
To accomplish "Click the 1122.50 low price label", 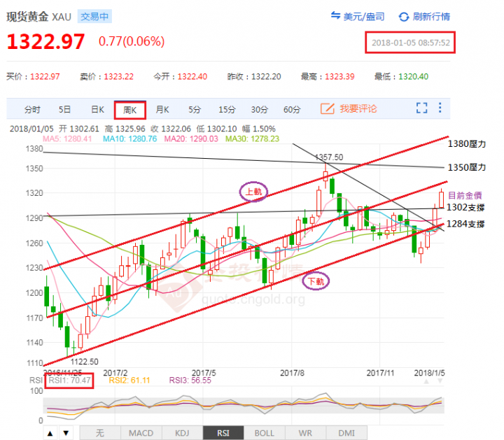I will 85,362.
